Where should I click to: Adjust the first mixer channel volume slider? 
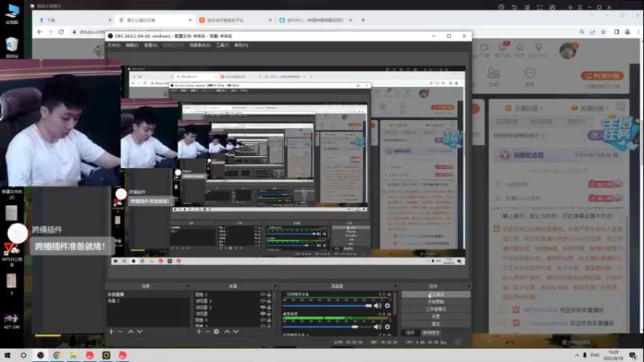coord(328,306)
